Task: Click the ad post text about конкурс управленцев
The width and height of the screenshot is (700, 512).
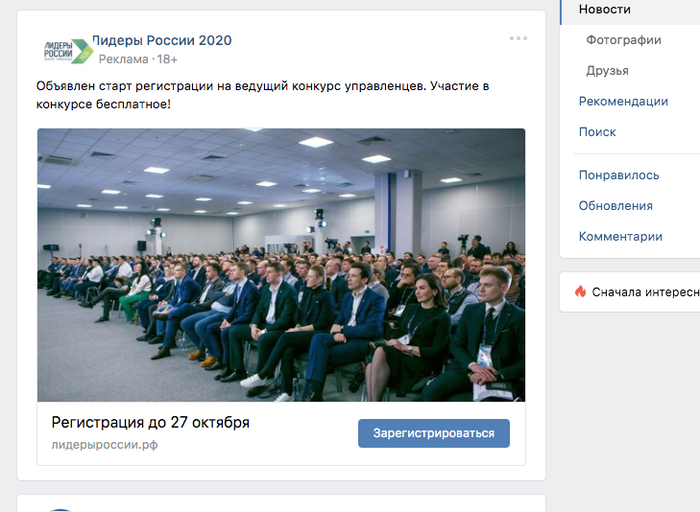Action: pos(262,95)
